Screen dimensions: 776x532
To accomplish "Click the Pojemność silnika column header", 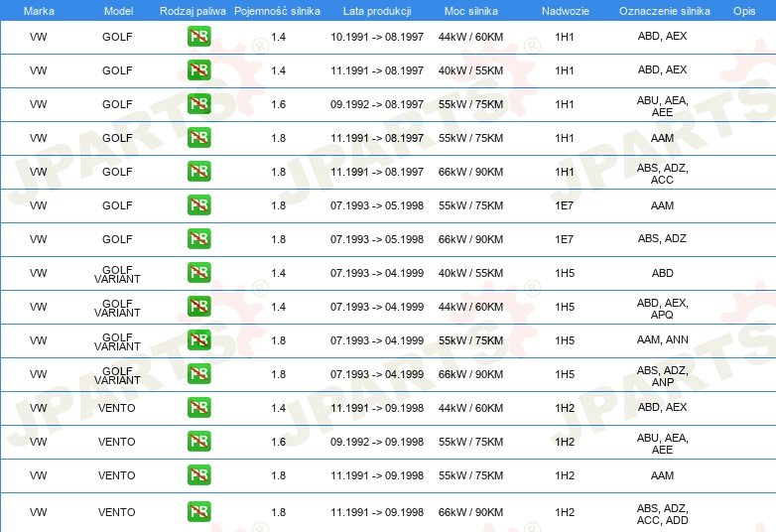I will coord(277,11).
